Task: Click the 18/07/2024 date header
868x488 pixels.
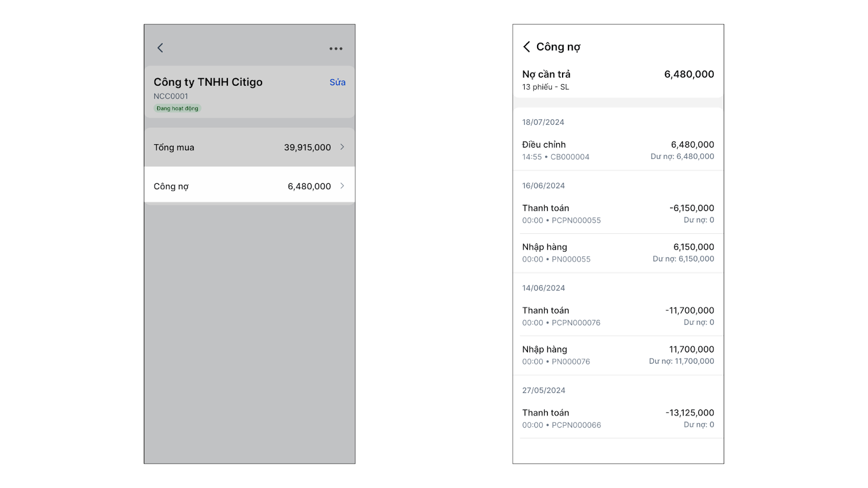Action: coord(543,123)
